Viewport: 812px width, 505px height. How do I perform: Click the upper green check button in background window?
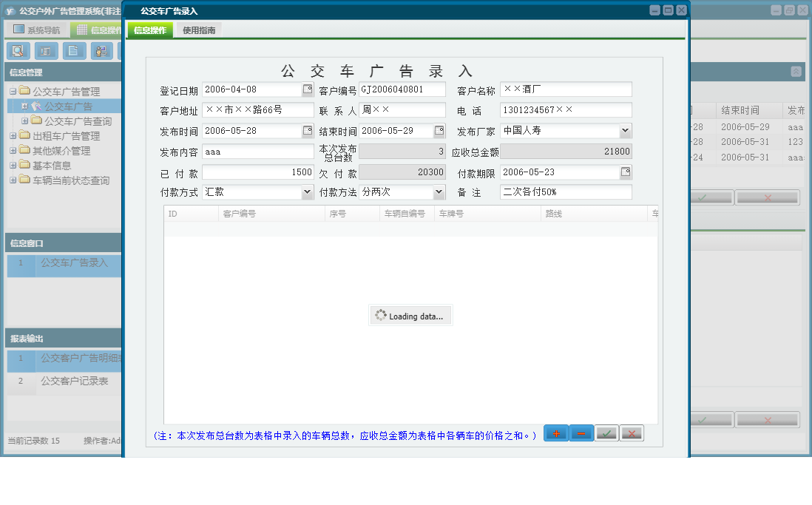[x=711, y=197]
